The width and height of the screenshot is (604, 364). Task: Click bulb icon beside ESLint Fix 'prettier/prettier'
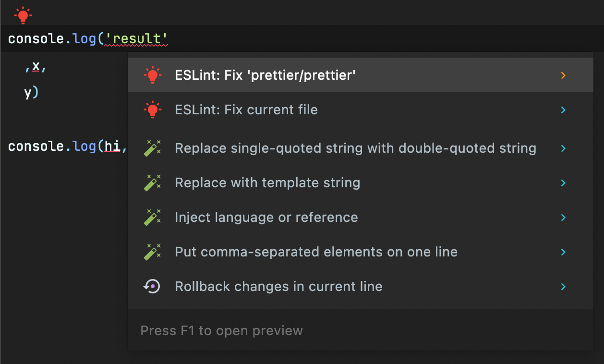coord(153,75)
